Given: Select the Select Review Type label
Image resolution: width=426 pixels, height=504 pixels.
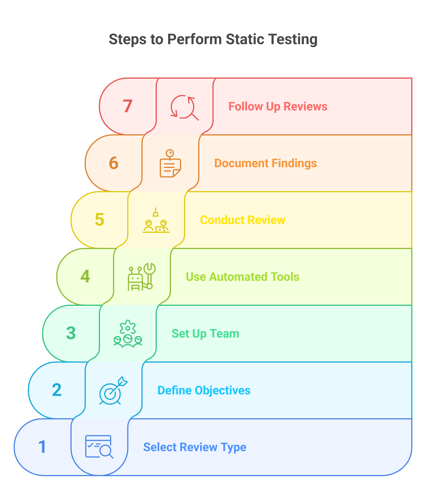Looking at the screenshot, I should 195,447.
